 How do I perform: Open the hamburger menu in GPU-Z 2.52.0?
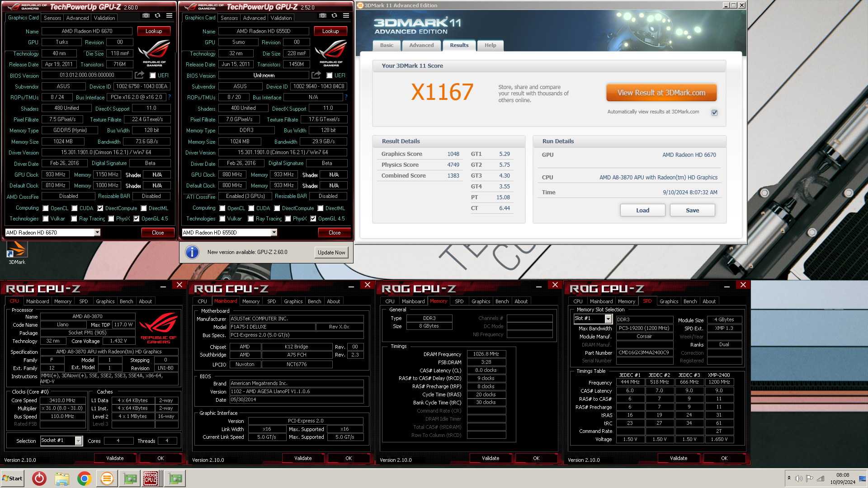pos(346,16)
